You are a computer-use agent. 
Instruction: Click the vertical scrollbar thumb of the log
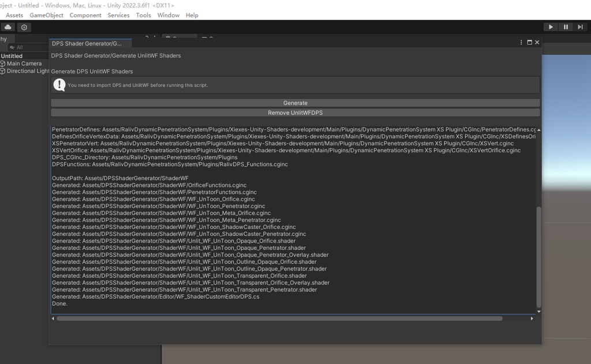tap(538, 257)
